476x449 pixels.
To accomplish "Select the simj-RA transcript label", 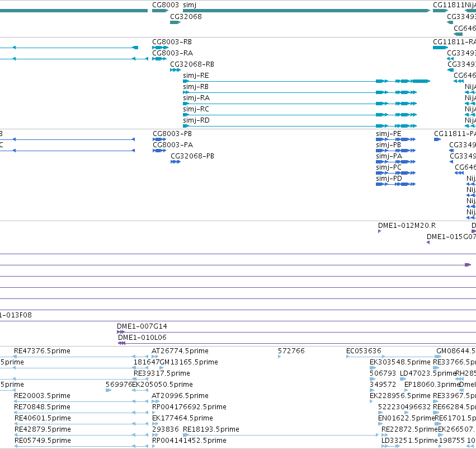I will tap(196, 98).
